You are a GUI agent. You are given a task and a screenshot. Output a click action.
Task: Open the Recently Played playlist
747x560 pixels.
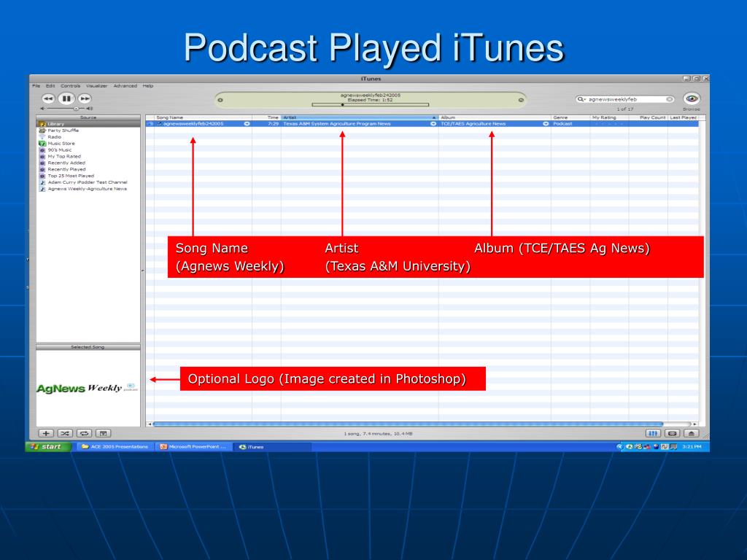point(66,169)
